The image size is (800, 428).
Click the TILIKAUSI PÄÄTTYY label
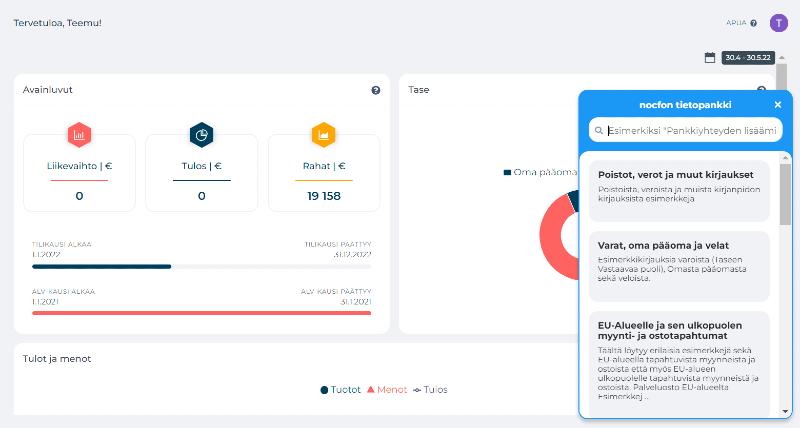click(338, 244)
